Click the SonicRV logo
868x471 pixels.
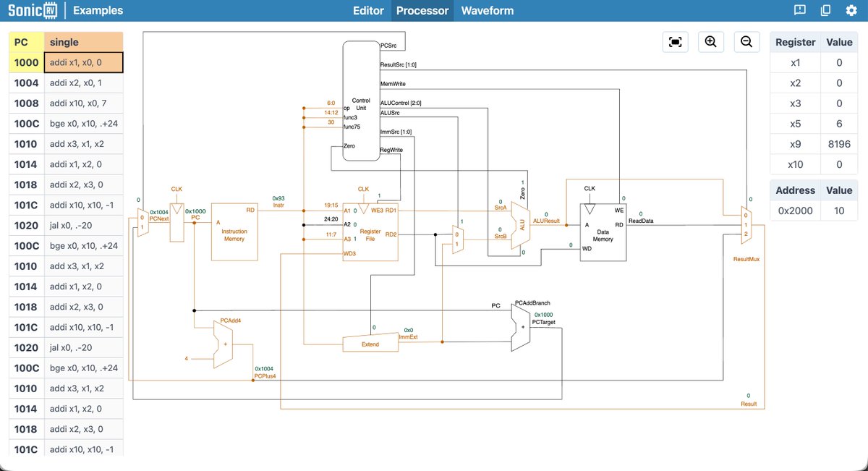(x=32, y=11)
